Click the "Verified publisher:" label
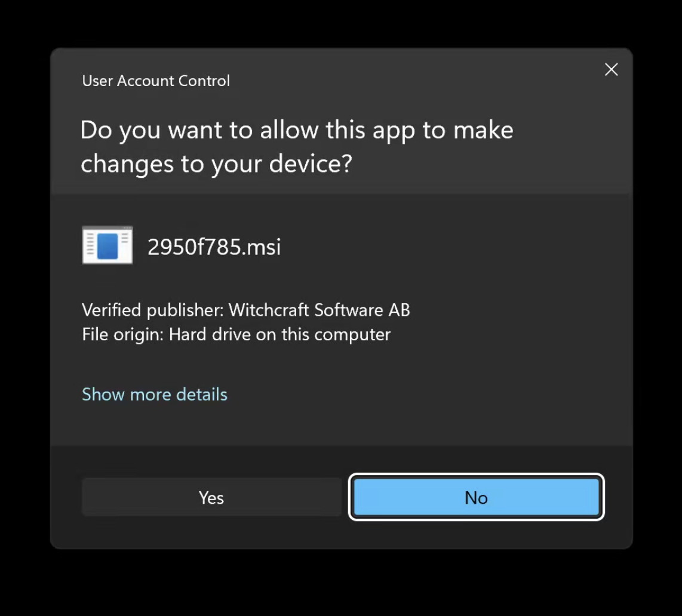 (x=153, y=310)
